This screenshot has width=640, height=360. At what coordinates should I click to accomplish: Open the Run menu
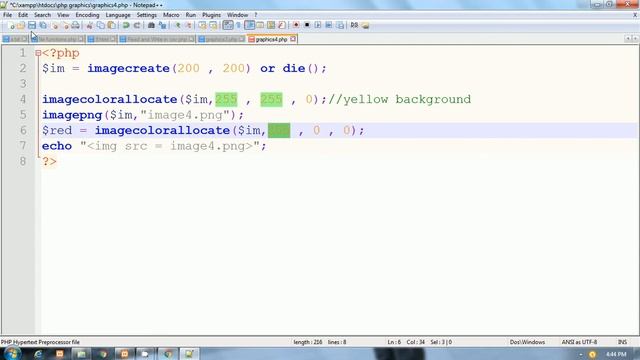(x=191, y=15)
